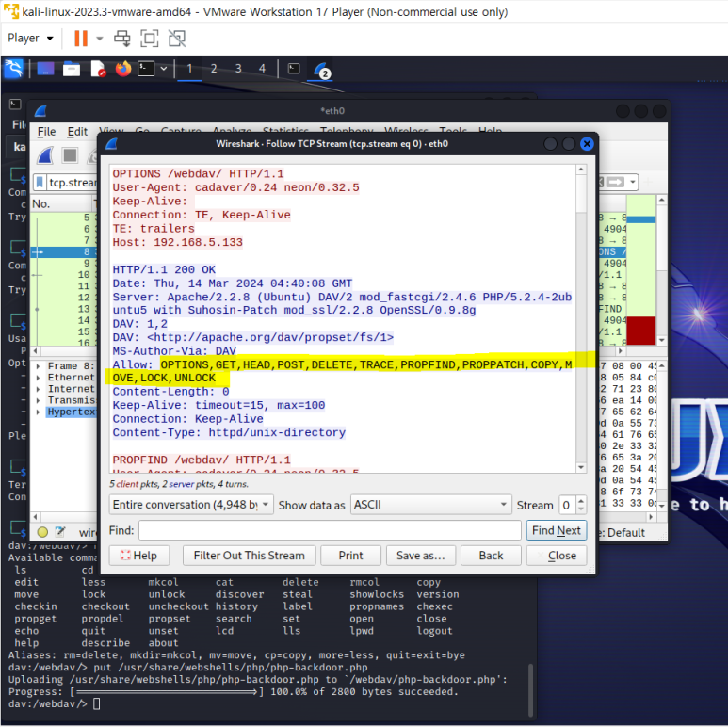Click the show desktop panel icon
The width and height of the screenshot is (728, 727).
(x=45, y=69)
